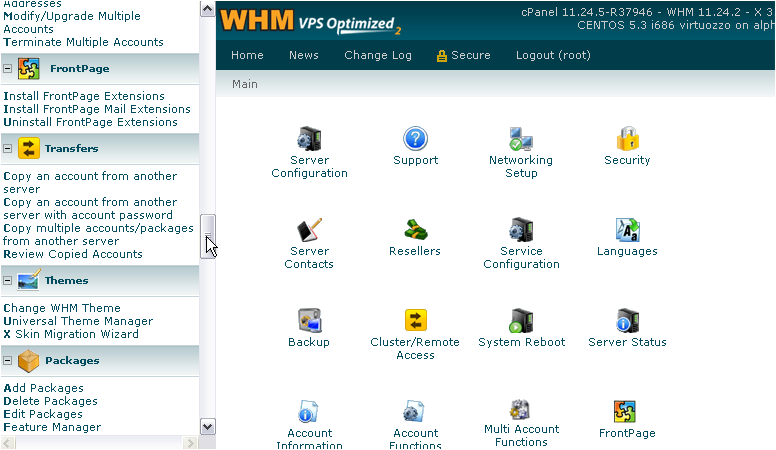The width and height of the screenshot is (776, 450).
Task: Open Delete Packages link
Action: coord(50,401)
